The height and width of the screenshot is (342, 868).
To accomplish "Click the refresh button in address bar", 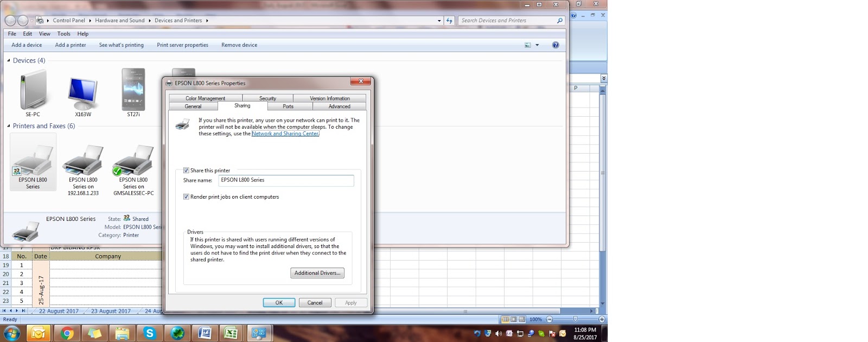I will tap(449, 21).
